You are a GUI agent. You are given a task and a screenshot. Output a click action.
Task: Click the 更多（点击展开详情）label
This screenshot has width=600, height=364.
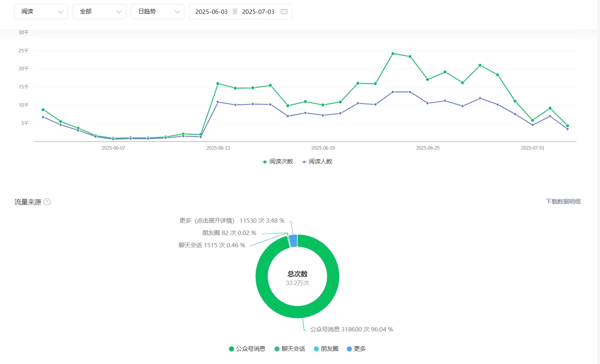pos(232,221)
